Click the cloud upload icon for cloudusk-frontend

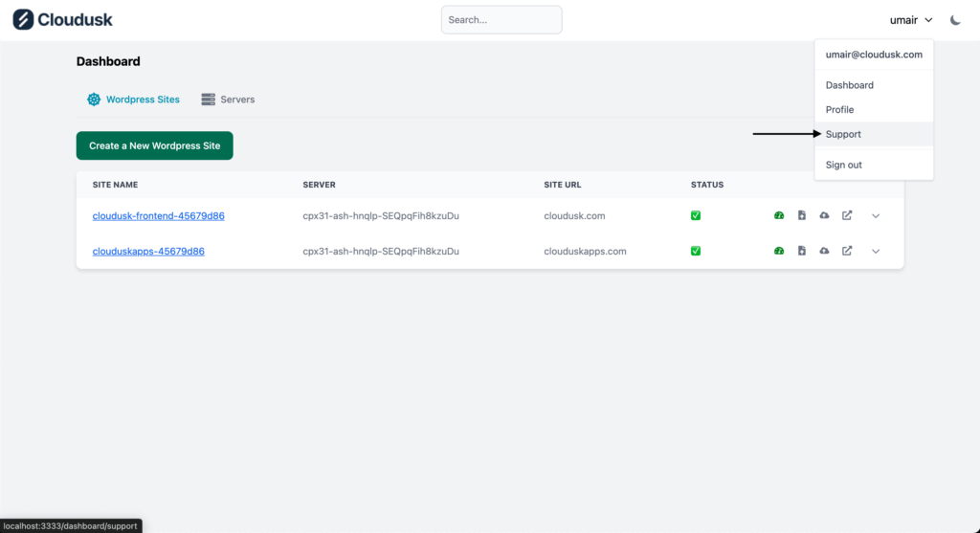click(824, 215)
